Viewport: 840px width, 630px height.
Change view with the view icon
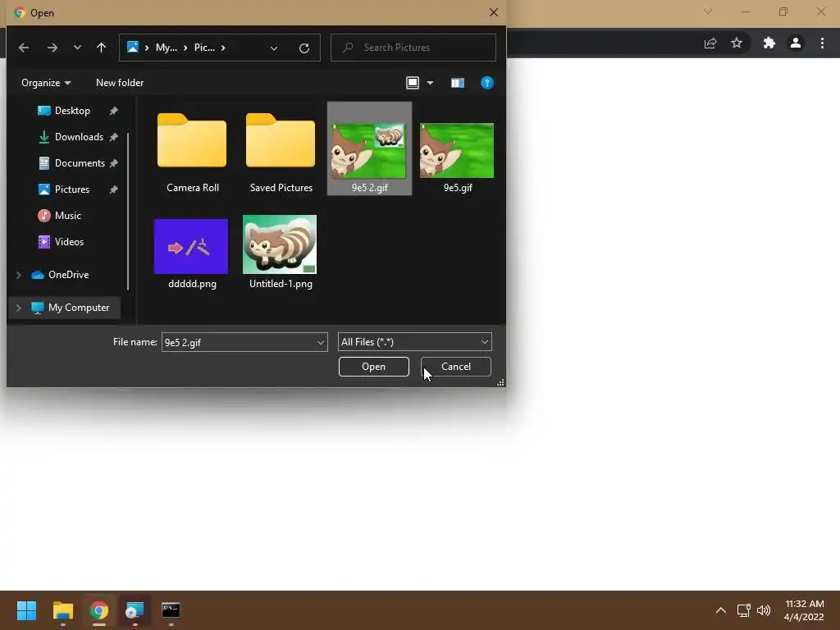(413, 83)
